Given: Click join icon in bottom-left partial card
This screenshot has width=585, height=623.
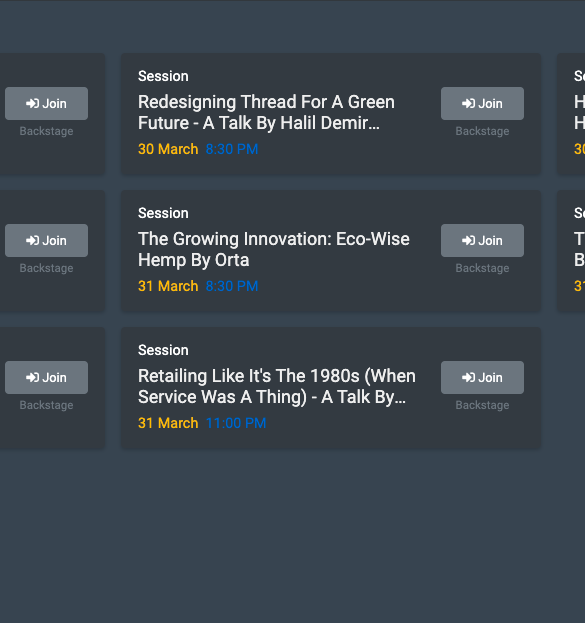Looking at the screenshot, I should point(33,377).
